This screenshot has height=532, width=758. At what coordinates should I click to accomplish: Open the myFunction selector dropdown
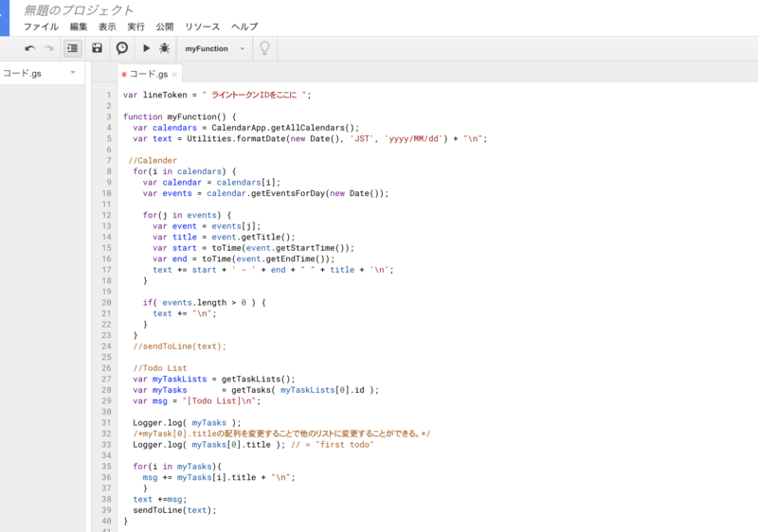(x=215, y=49)
